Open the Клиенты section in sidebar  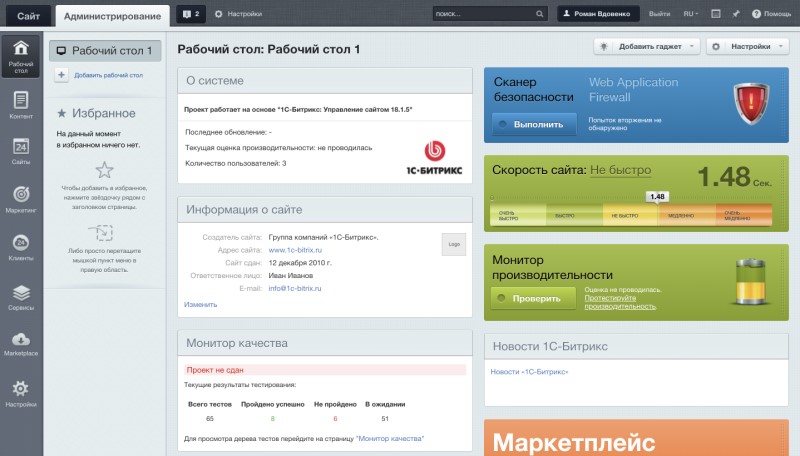[21, 247]
